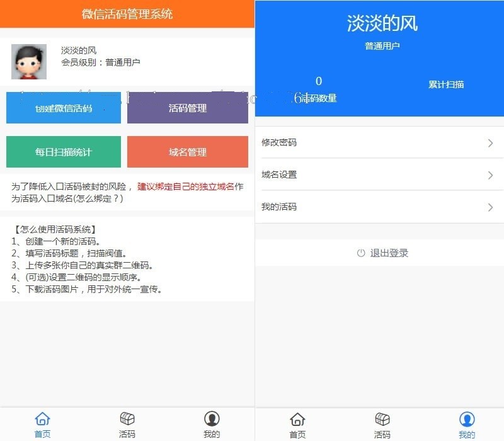
Task: Click the (怎么绑定？) help link
Action: click(98, 198)
